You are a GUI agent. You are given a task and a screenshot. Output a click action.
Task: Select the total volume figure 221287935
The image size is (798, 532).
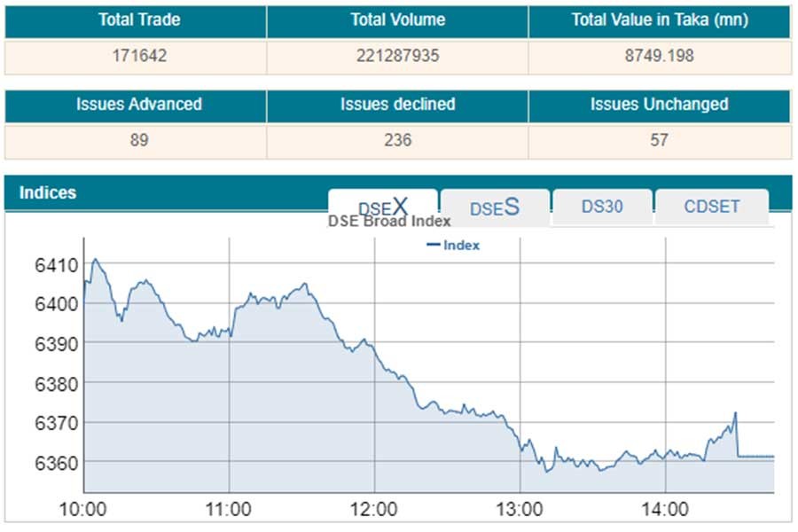397,55
